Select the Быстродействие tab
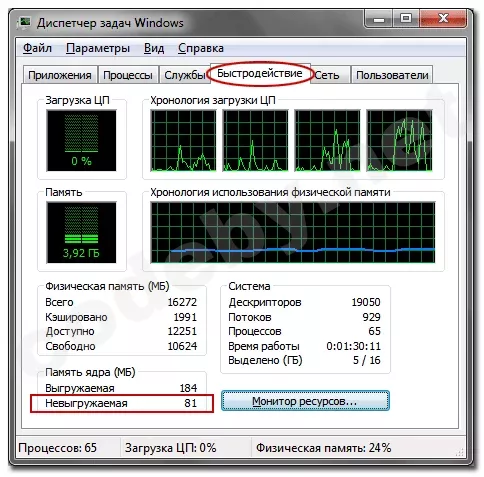 point(260,73)
